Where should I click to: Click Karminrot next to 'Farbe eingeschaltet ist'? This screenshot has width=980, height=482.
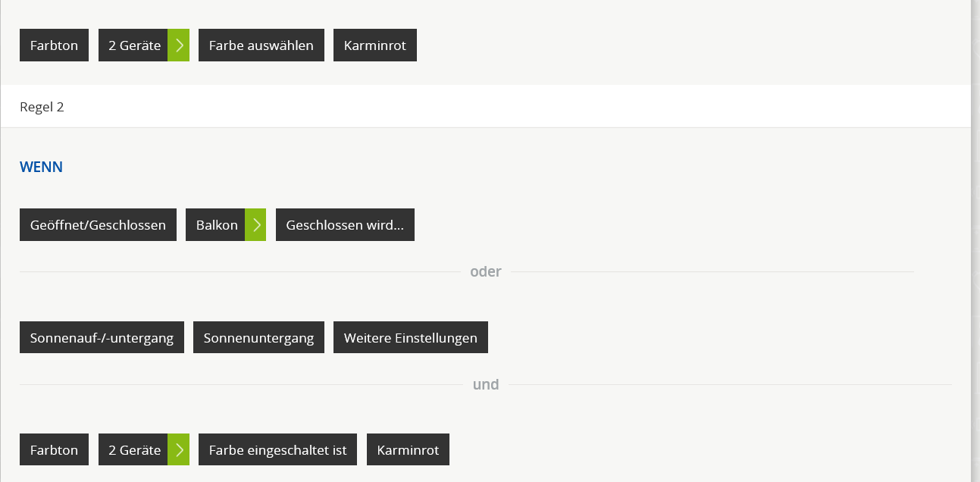[x=408, y=450]
